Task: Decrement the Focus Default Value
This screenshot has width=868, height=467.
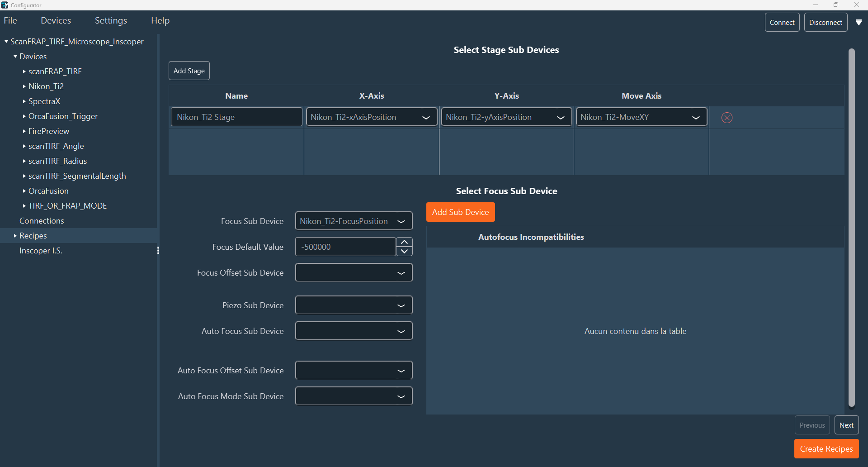Action: tap(404, 252)
